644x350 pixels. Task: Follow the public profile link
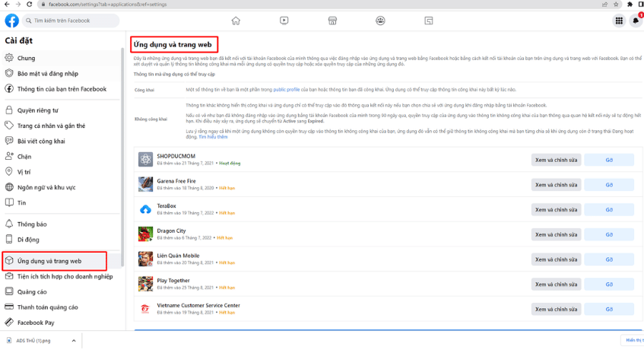click(x=287, y=90)
